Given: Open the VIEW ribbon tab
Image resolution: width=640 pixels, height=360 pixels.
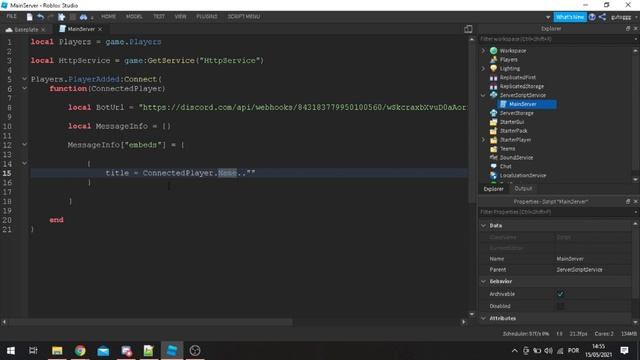Looking at the screenshot, I should coord(180,16).
